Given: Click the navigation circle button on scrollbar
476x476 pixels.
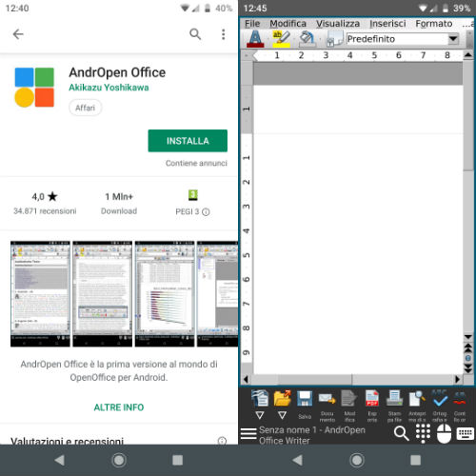Looking at the screenshot, I should point(468,358).
